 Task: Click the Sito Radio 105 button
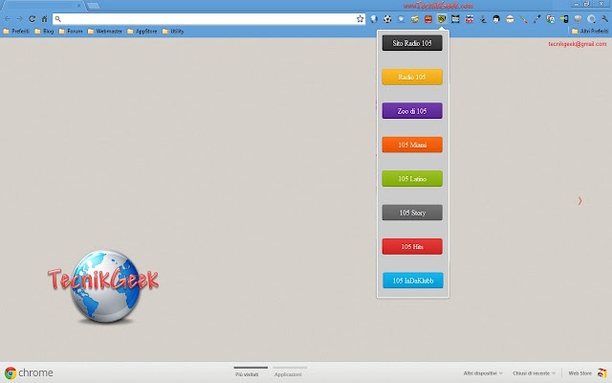point(412,43)
